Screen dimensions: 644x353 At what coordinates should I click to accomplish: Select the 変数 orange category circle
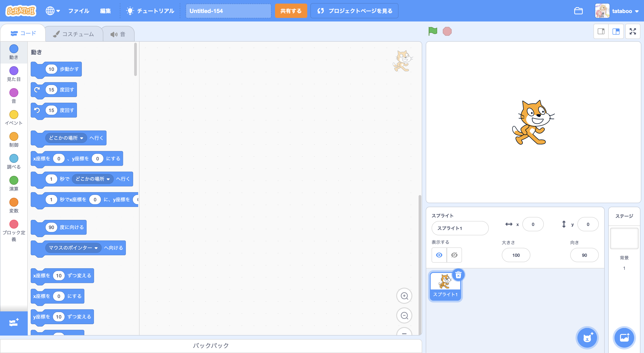(14, 202)
